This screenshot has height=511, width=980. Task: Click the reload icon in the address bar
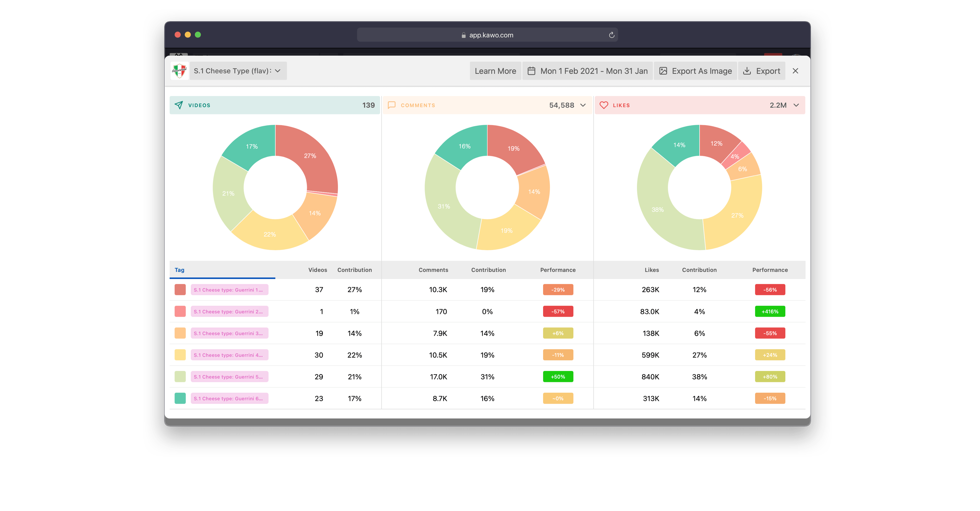[x=612, y=35]
